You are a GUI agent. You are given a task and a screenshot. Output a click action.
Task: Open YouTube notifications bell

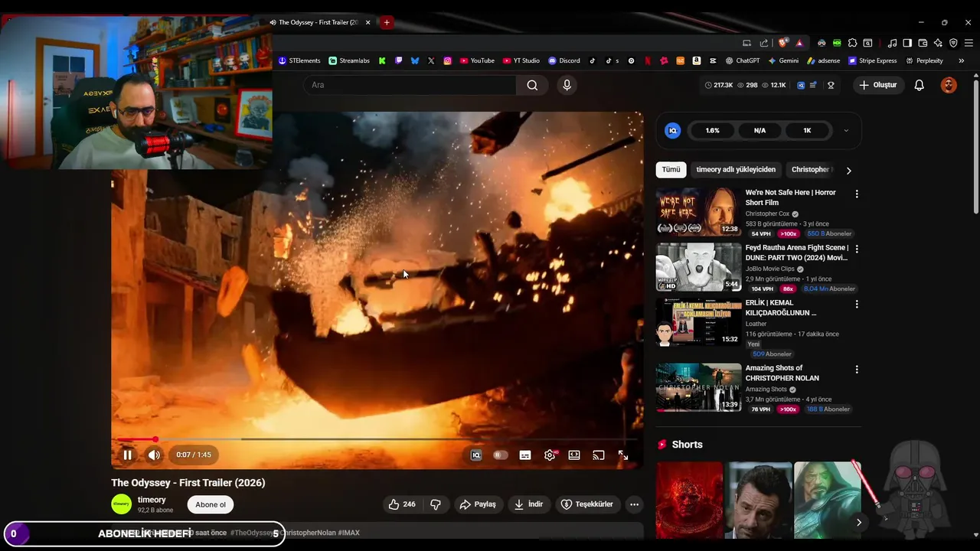tap(919, 85)
